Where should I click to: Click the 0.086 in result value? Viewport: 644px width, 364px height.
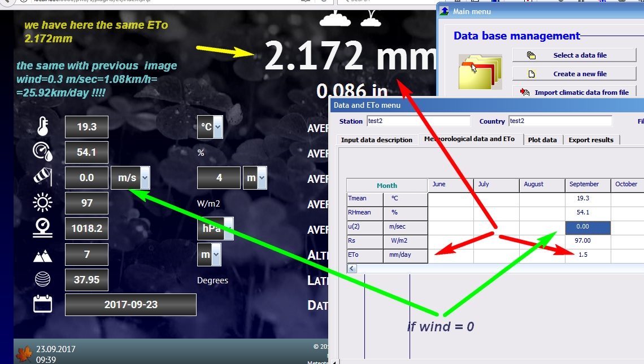point(351,90)
